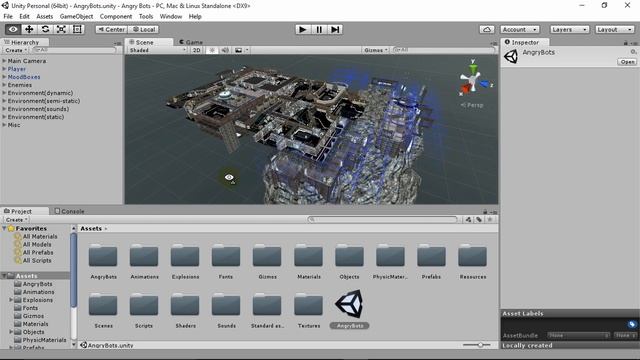Open the Textures folder in Assets grid
The width and height of the screenshot is (640, 360).
(309, 310)
